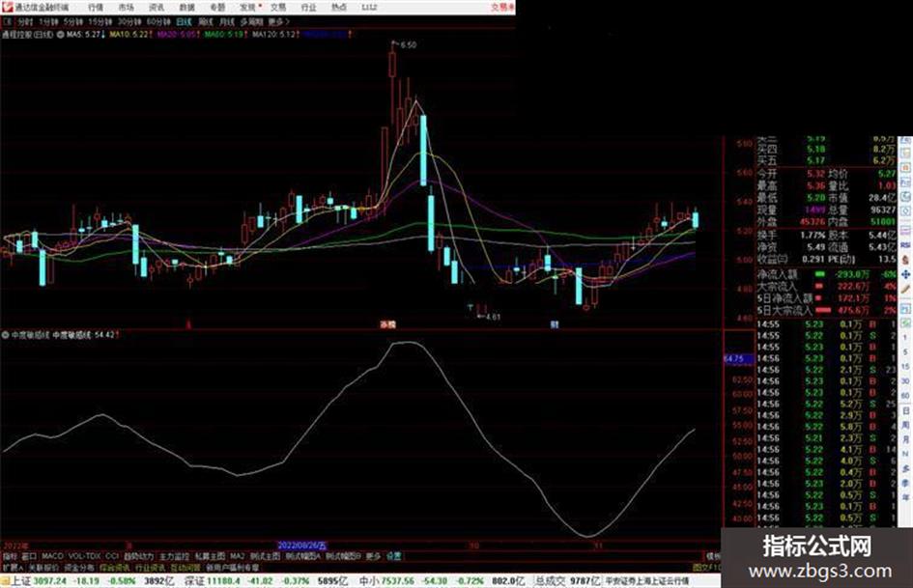This screenshot has width=913, height=588.
Task: Click the MA60 green indicator label
Action: click(226, 35)
